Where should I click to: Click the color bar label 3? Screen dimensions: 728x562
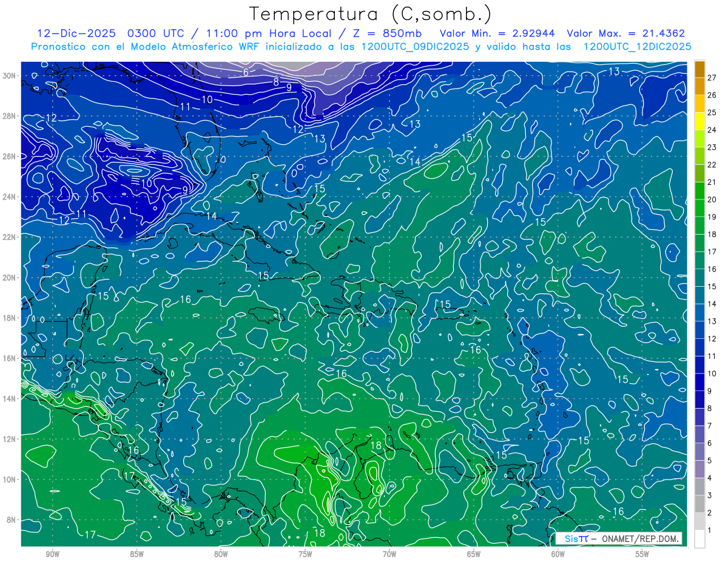coord(710,496)
